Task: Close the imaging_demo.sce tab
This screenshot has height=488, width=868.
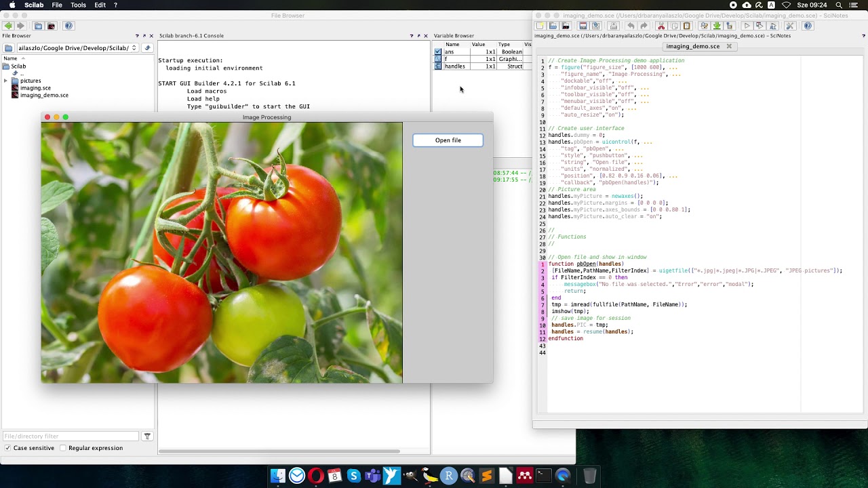Action: [x=729, y=46]
